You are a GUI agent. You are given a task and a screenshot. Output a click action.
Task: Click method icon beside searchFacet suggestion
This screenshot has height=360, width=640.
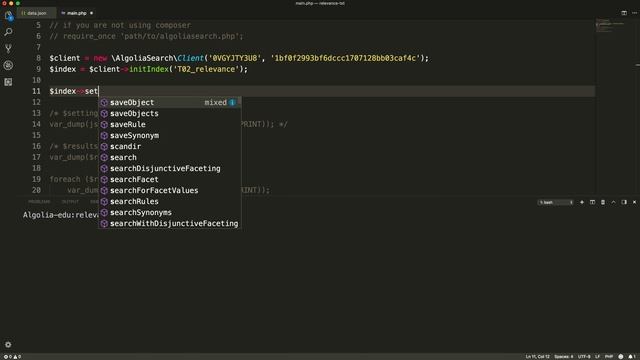point(104,180)
